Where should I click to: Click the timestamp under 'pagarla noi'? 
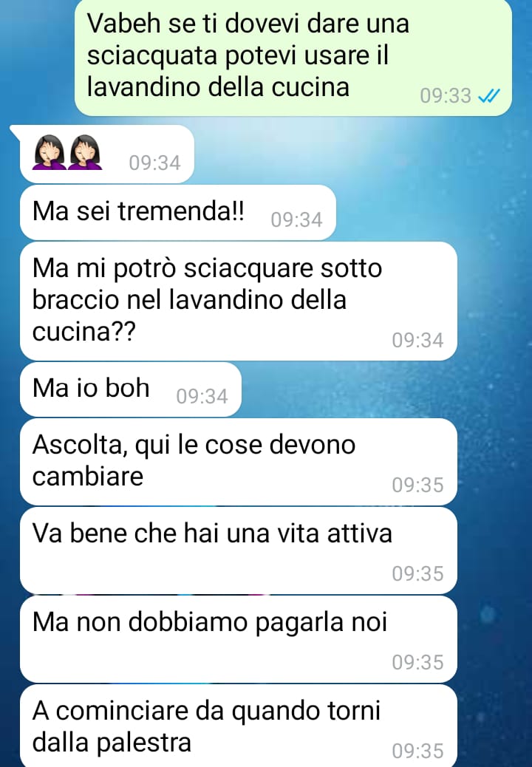[417, 662]
